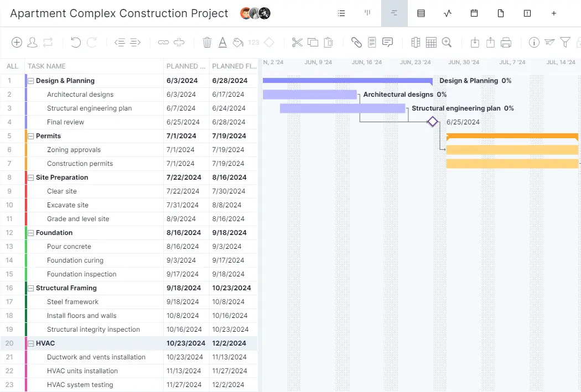Open the risks exclamation view tab

coord(527,13)
